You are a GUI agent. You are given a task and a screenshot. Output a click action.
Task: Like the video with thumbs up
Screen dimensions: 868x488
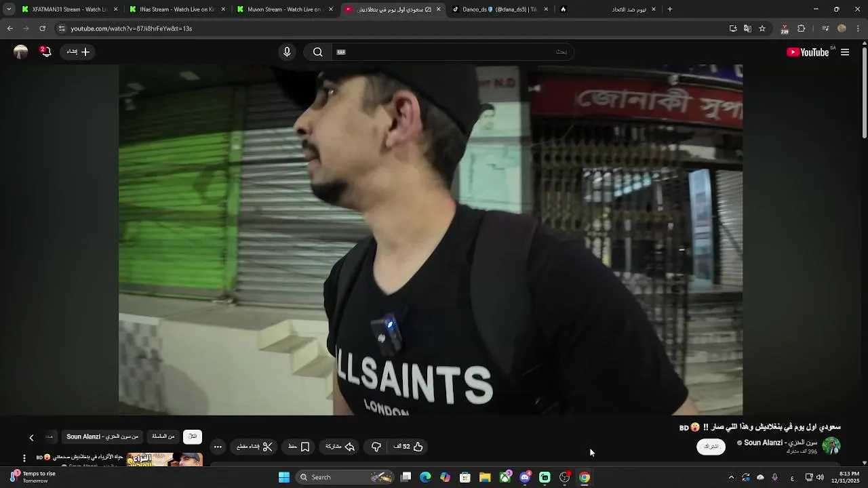click(x=409, y=447)
